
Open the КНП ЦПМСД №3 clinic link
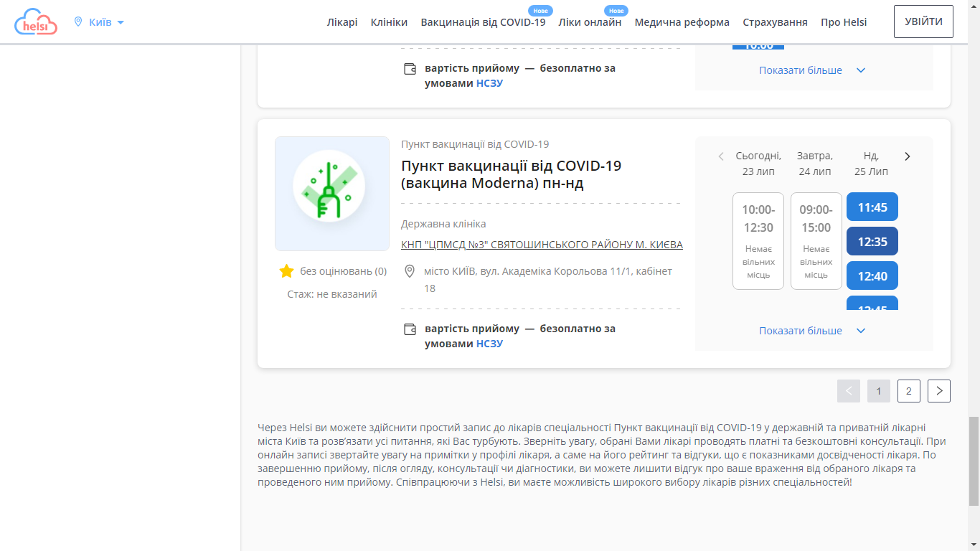542,245
